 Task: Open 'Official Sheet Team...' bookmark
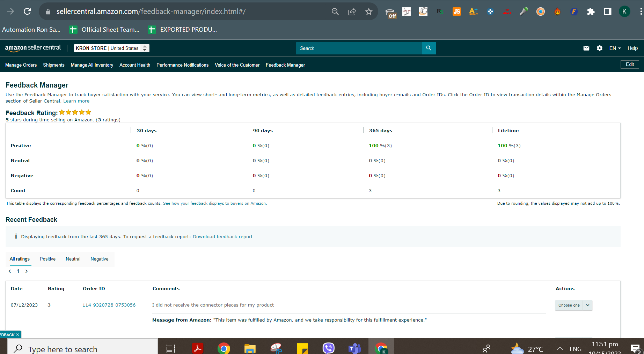[104, 30]
